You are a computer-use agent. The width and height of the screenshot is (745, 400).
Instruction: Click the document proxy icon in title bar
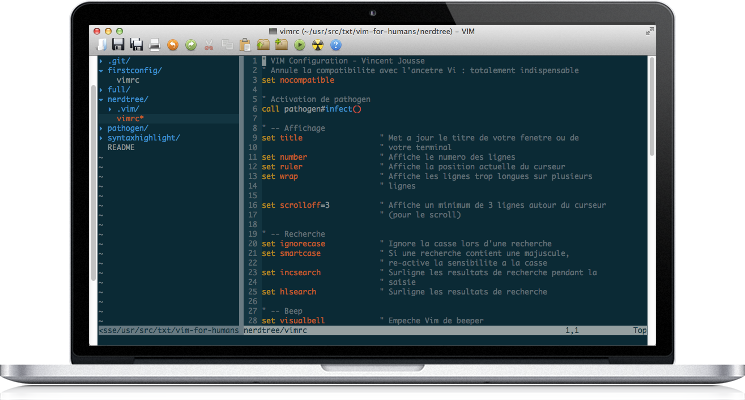click(x=273, y=31)
